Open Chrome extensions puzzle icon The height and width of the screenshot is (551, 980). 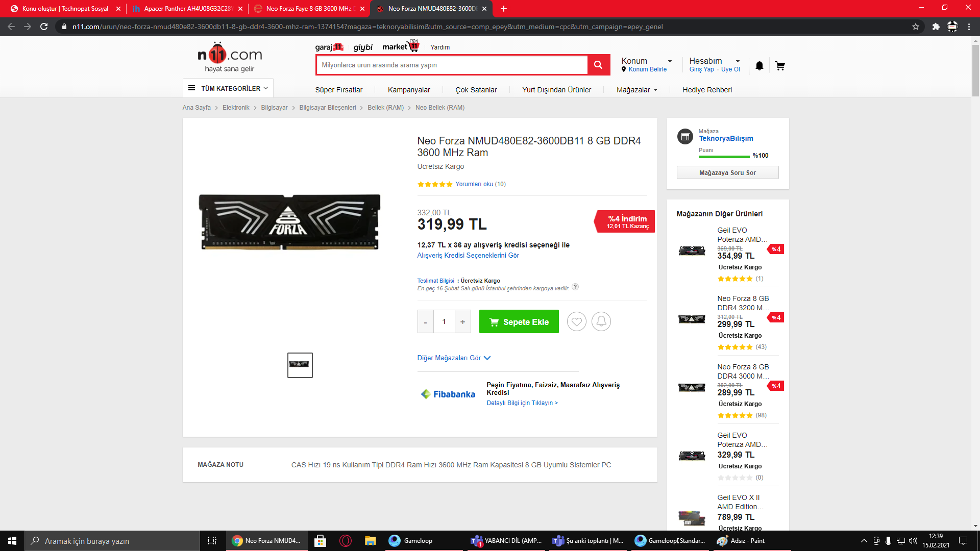[936, 27]
